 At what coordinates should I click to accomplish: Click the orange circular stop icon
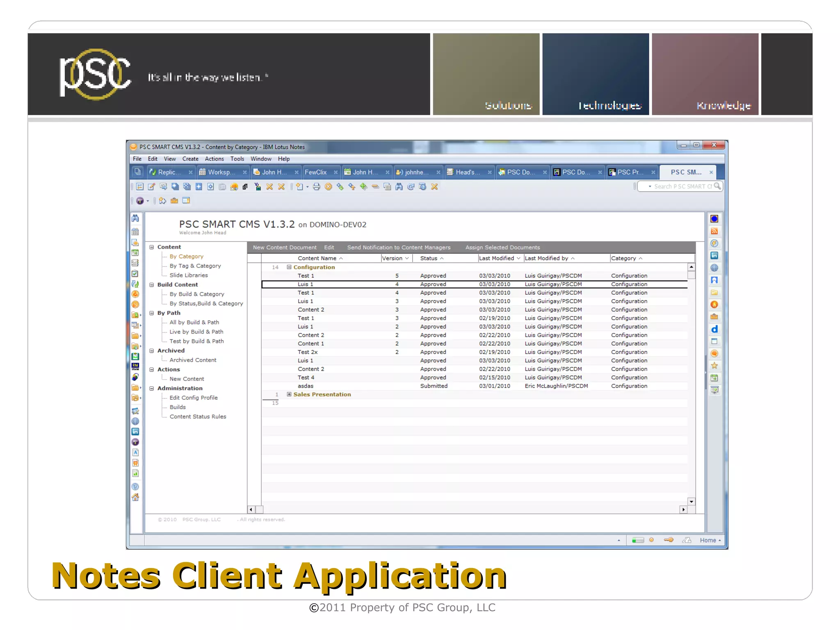coord(328,187)
